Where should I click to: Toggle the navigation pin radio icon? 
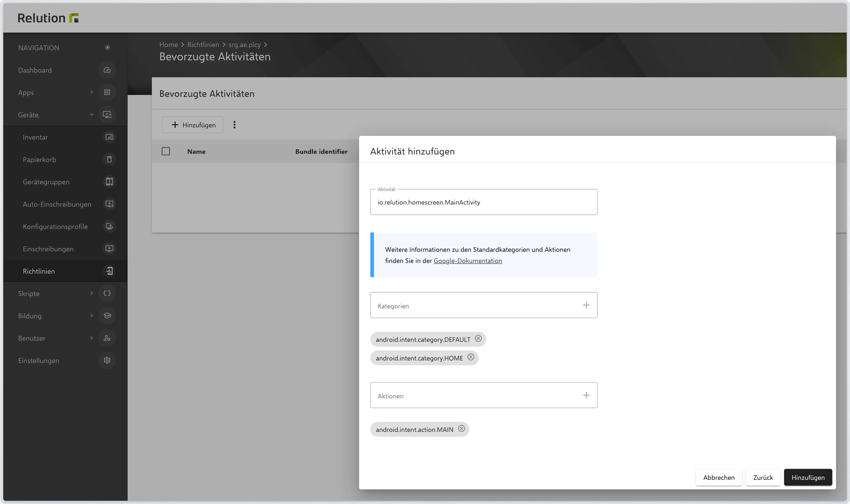click(x=107, y=47)
